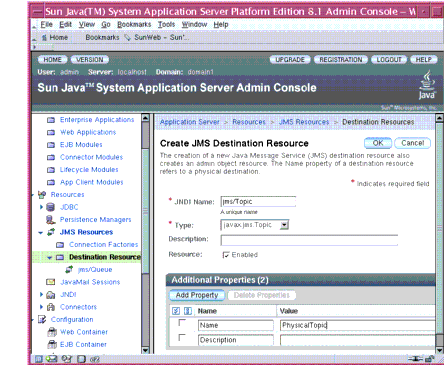The width and height of the screenshot is (445, 365).
Task: Click the Add Property button
Action: 197,295
